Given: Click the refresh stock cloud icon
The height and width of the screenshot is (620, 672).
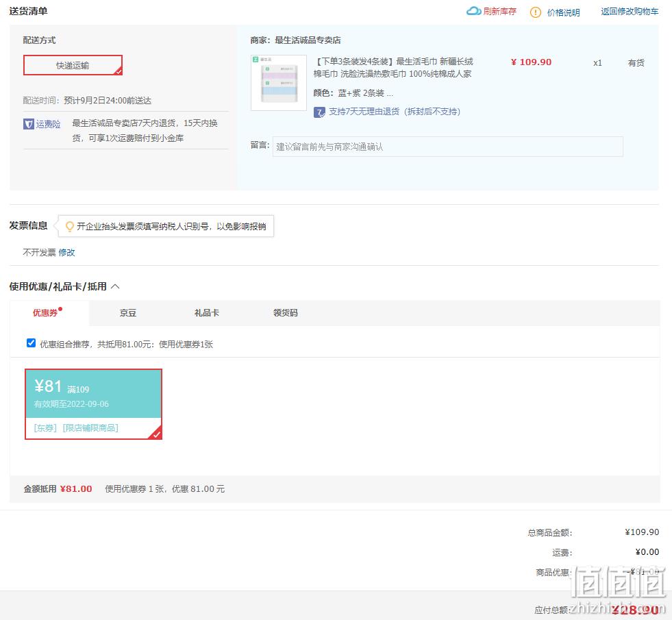Looking at the screenshot, I should pos(473,11).
